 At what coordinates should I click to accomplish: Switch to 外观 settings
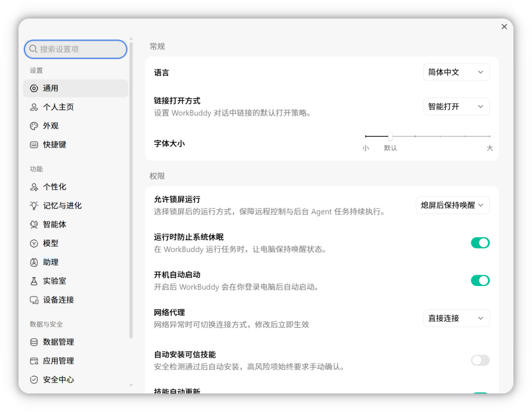pos(76,126)
